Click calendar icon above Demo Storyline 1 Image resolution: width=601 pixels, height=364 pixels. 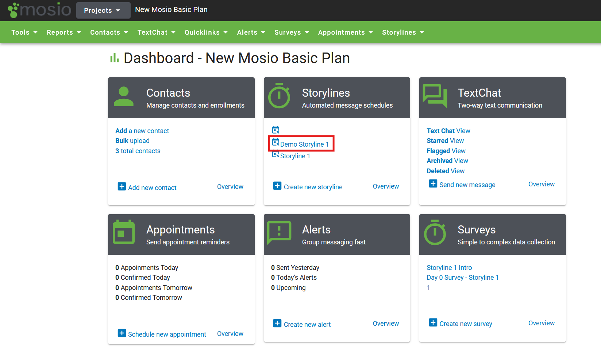click(x=276, y=130)
